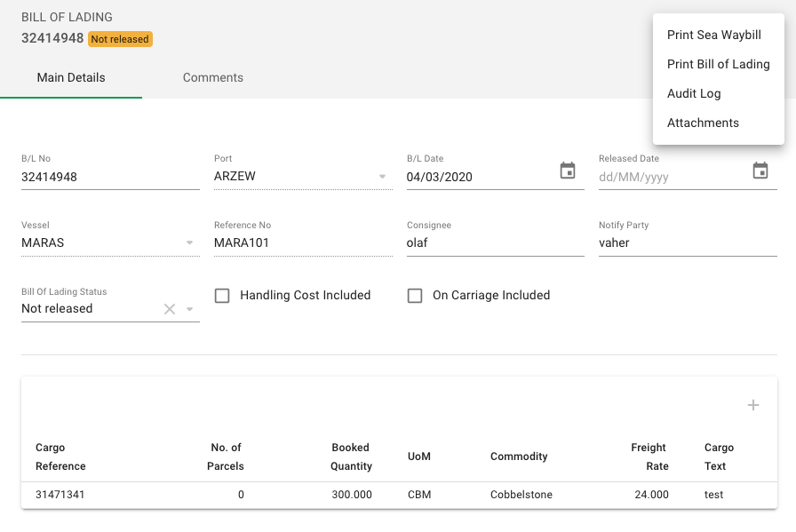Open the B/L Date calendar picker

[x=568, y=171]
